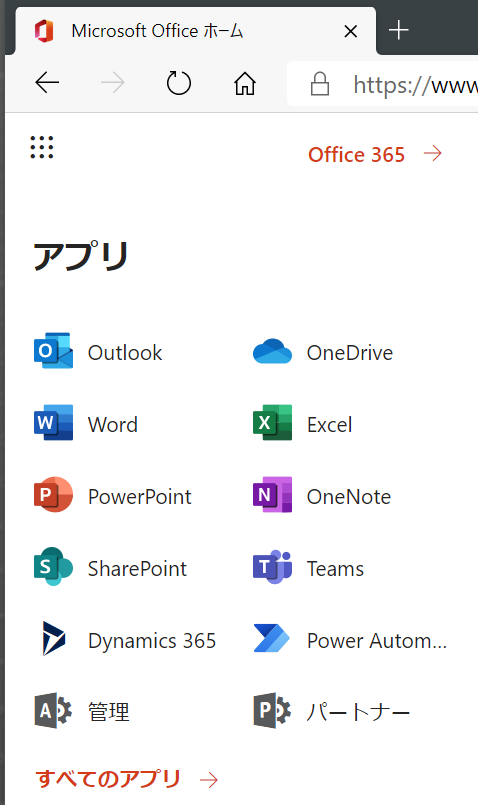Select the Microsoft Office ホーム browser tab
478x805 pixels.
(196, 31)
